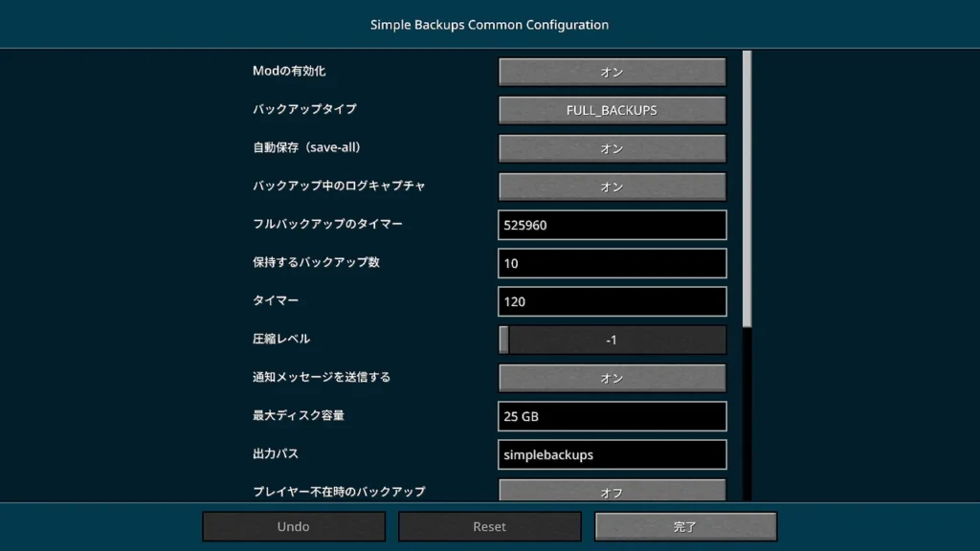Viewport: 980px width, 551px height.
Task: Toggle the Modの有効化 button
Action: 612,72
